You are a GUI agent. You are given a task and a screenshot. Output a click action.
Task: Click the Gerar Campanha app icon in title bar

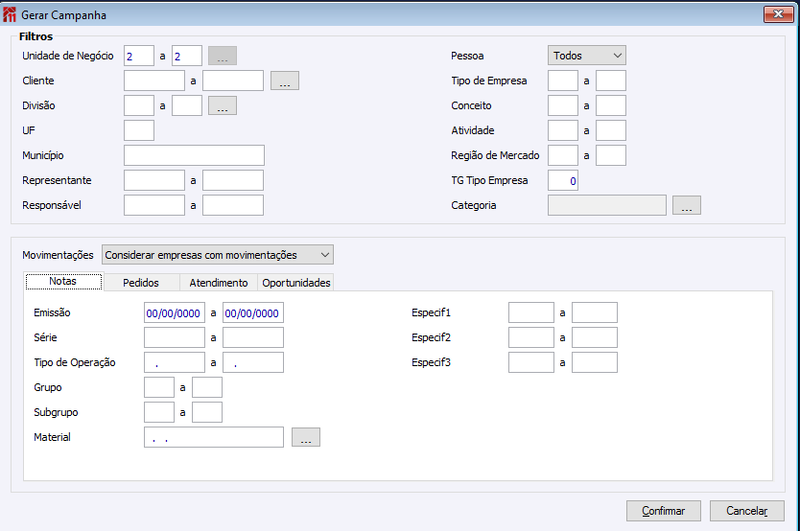point(9,14)
